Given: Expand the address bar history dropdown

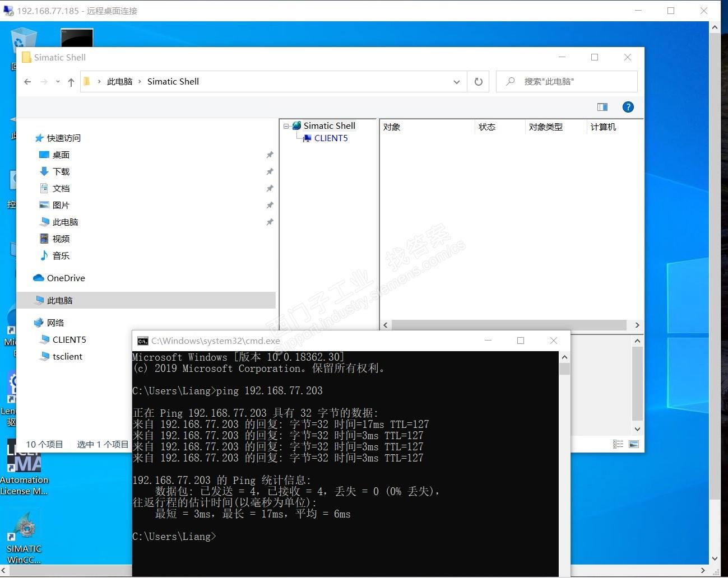Looking at the screenshot, I should click(457, 82).
